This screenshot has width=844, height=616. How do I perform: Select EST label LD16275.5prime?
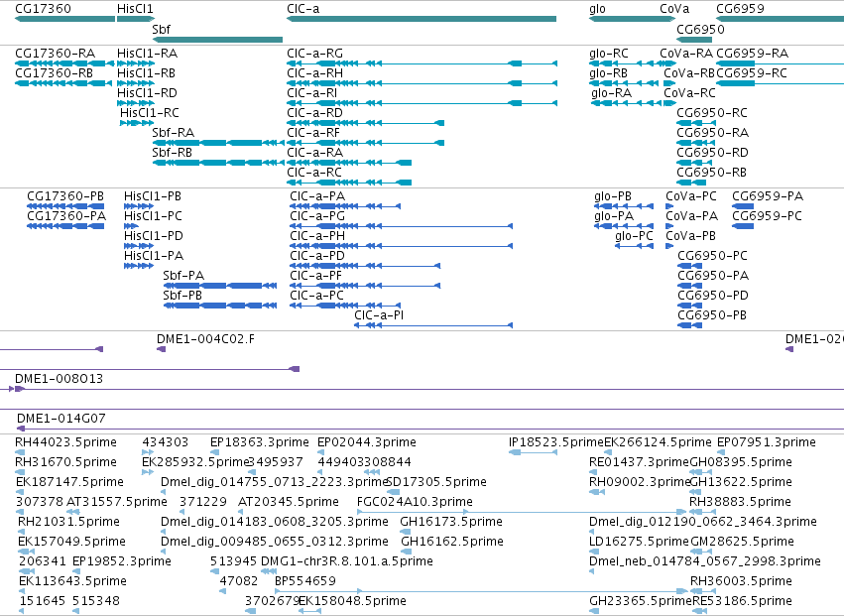pyautogui.click(x=639, y=542)
